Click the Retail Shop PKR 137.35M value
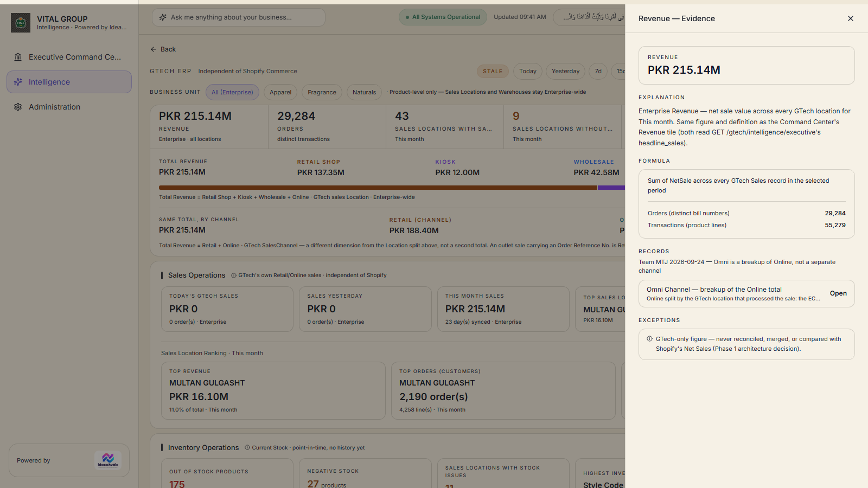The height and width of the screenshot is (488, 868). [x=321, y=172]
